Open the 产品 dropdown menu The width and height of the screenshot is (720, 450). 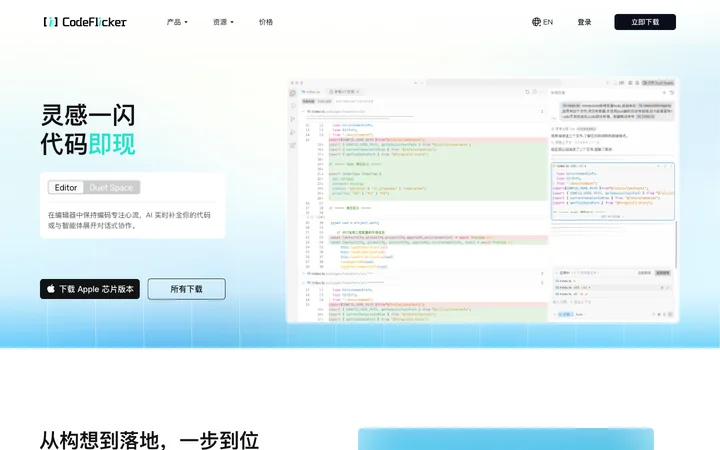177,22
